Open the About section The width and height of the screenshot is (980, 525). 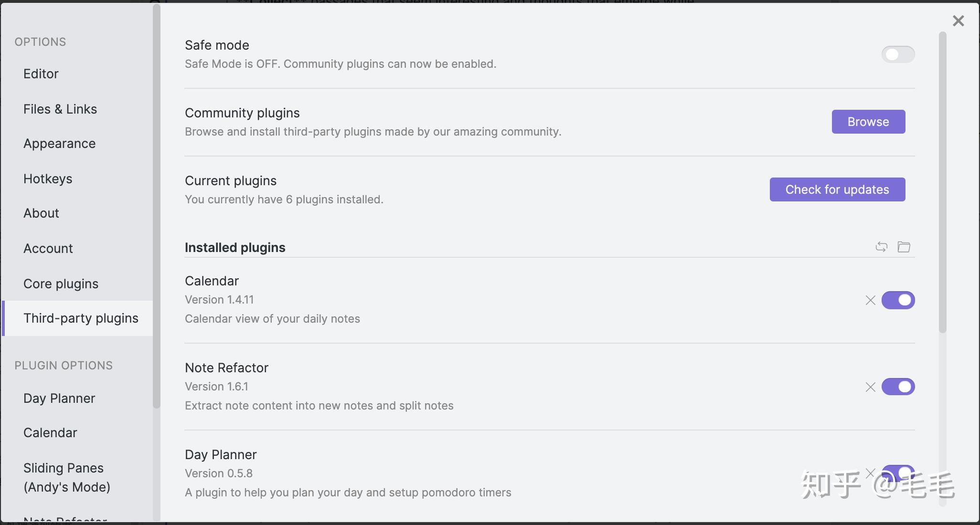[x=41, y=213]
